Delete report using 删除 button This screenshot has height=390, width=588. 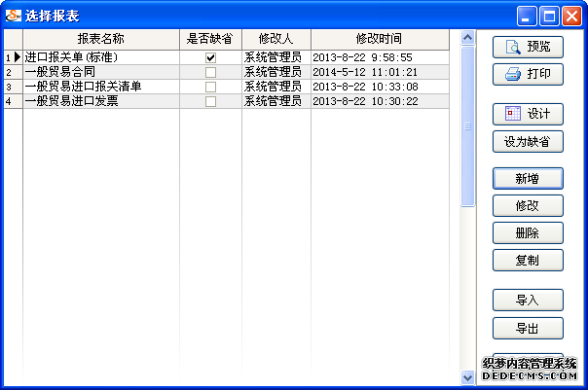pyautogui.click(x=528, y=232)
